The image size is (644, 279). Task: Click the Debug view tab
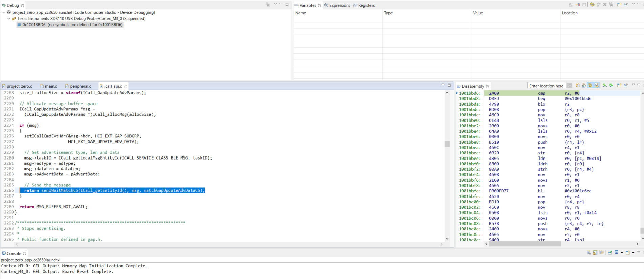click(x=13, y=5)
